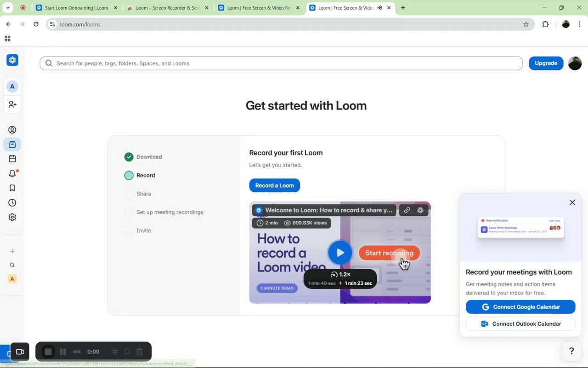588x368 pixels.
Task: Click the invite people icon in the sidebar
Action: (x=12, y=105)
